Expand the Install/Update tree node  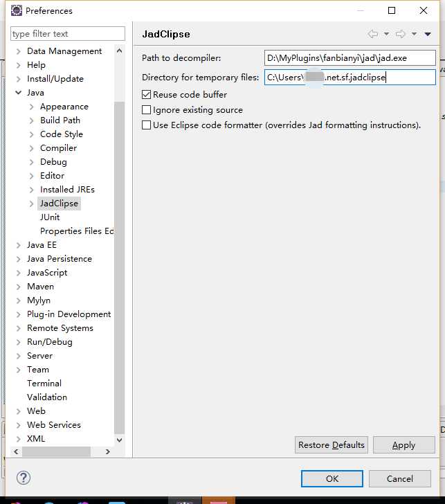click(x=19, y=79)
